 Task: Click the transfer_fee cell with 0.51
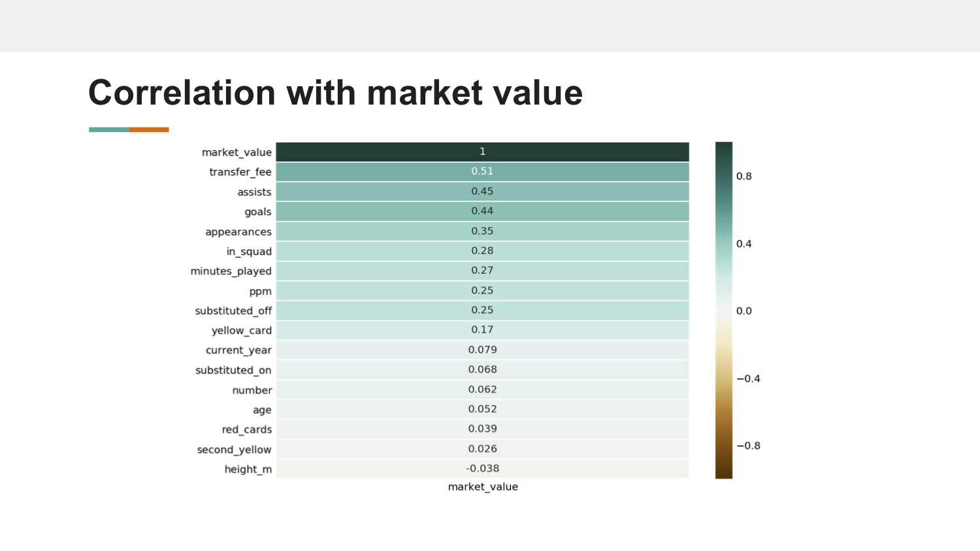click(x=482, y=171)
